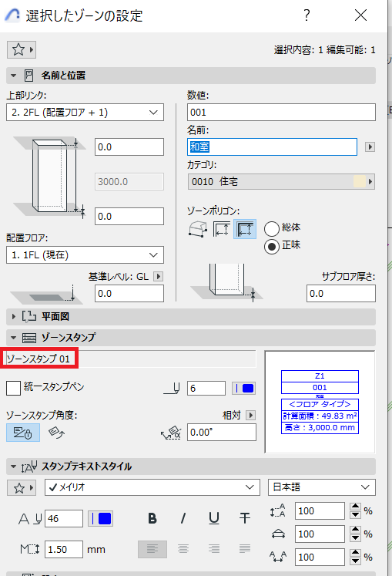The height and width of the screenshot is (576, 392).
Task: Open the name list arrow button
Action: pos(370,147)
